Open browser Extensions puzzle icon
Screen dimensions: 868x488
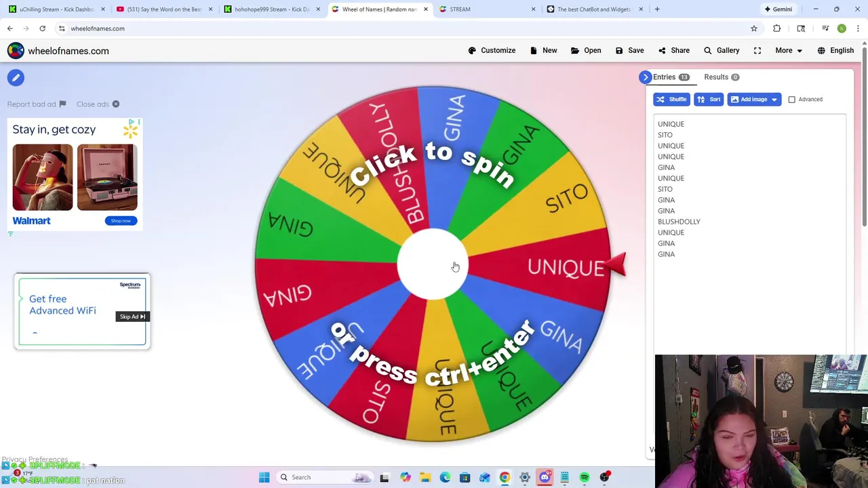pos(776,28)
